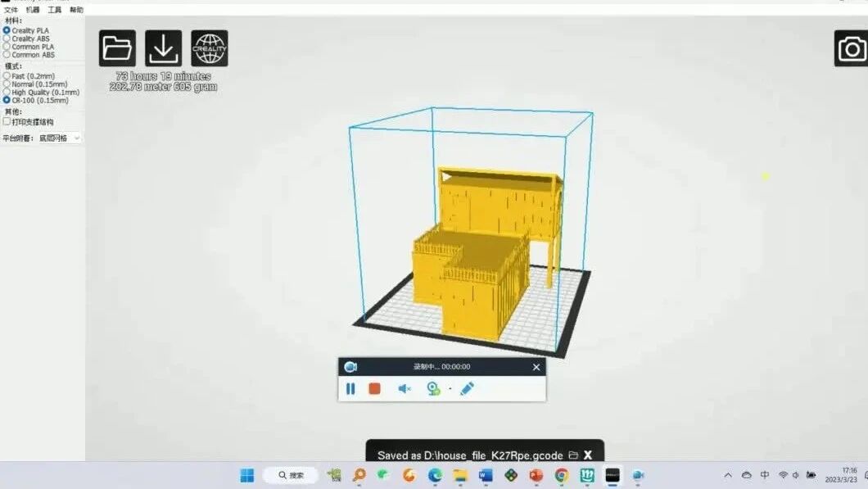Open the 工具 menu
The width and height of the screenshot is (868, 489).
[54, 10]
